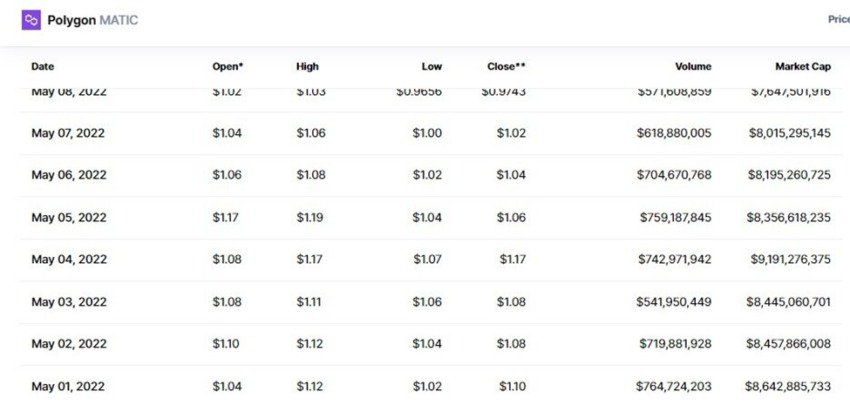850x405 pixels.
Task: Click the $9,191,276,375 market cap value
Action: 790,260
